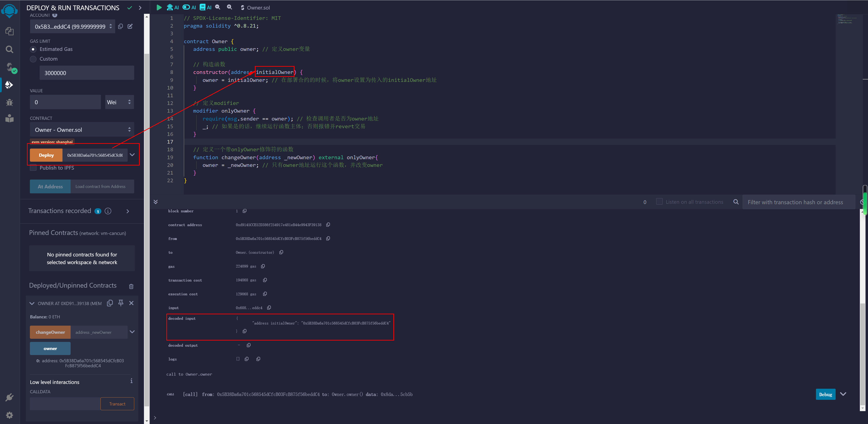Clear deployed contracts with trash icon
The width and height of the screenshot is (868, 424).
(131, 286)
